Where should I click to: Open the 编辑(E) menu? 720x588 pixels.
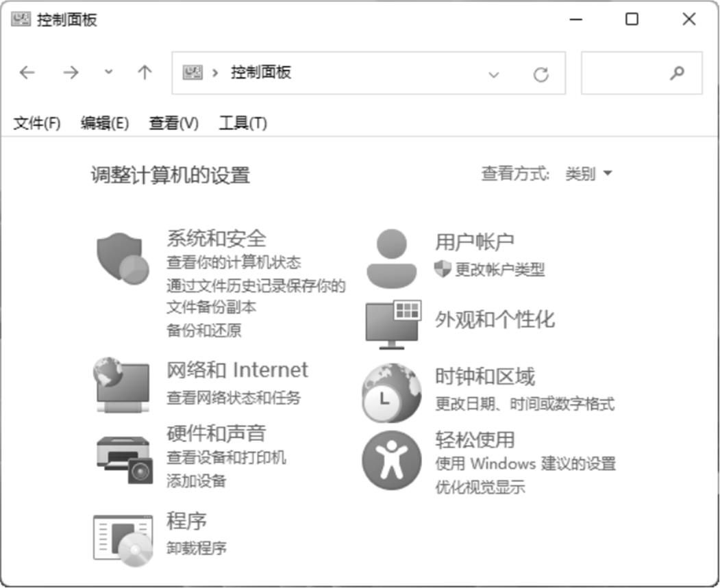click(105, 123)
